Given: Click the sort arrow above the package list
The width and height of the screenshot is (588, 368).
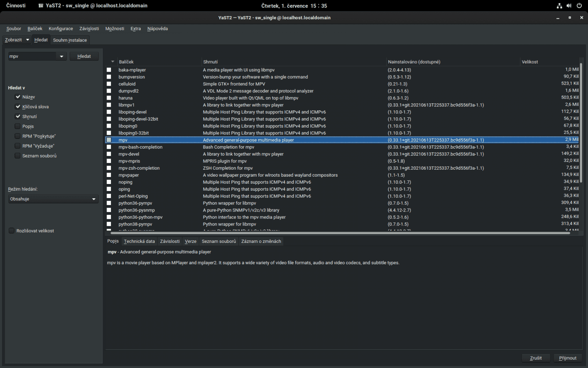Looking at the screenshot, I should point(112,61).
